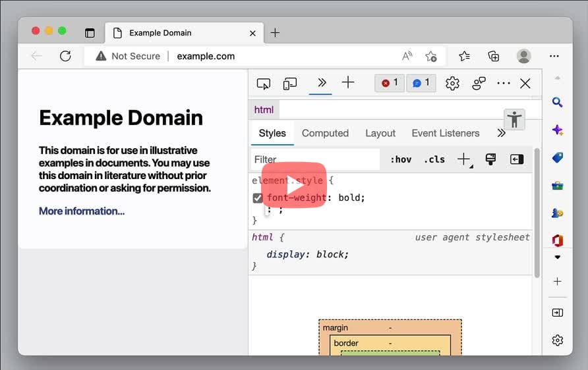588x370 pixels.
Task: Close the DevTools panel
Action: pos(525,83)
